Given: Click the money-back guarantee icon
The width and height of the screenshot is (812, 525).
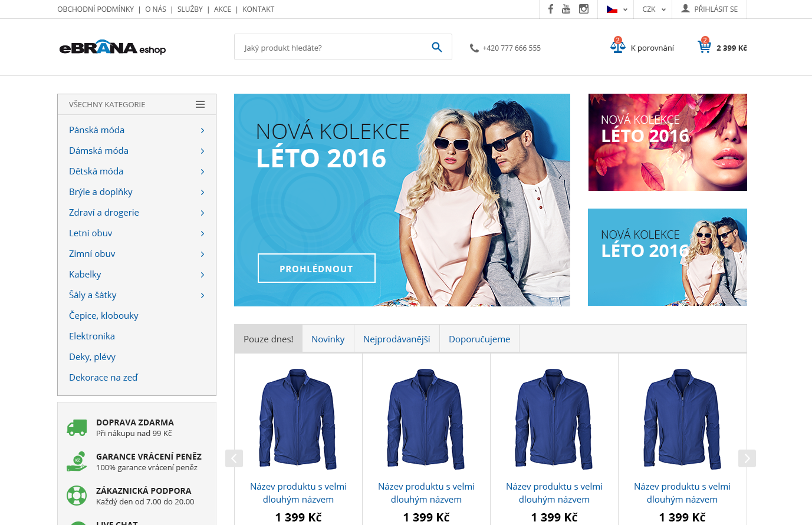Looking at the screenshot, I should [x=77, y=461].
